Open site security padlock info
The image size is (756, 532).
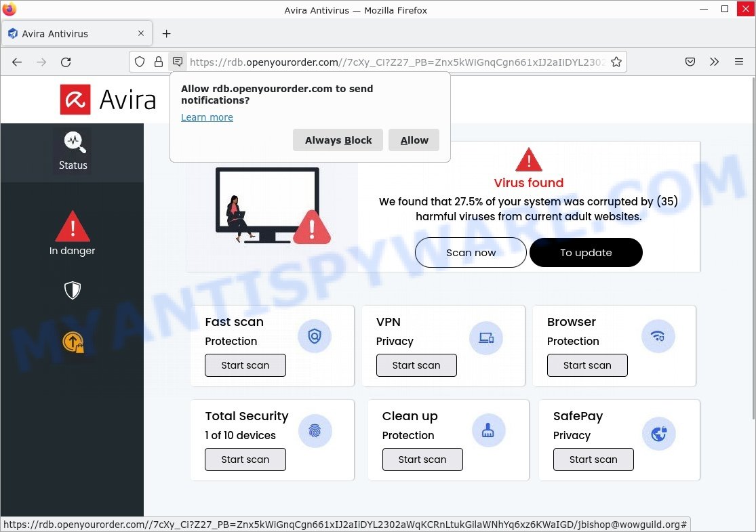[159, 62]
